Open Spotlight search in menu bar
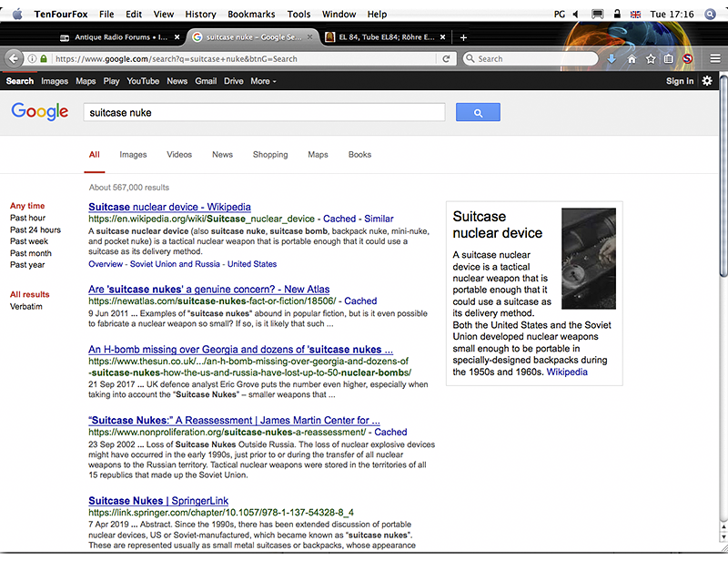Image resolution: width=728 pixels, height=561 pixels. [710, 14]
